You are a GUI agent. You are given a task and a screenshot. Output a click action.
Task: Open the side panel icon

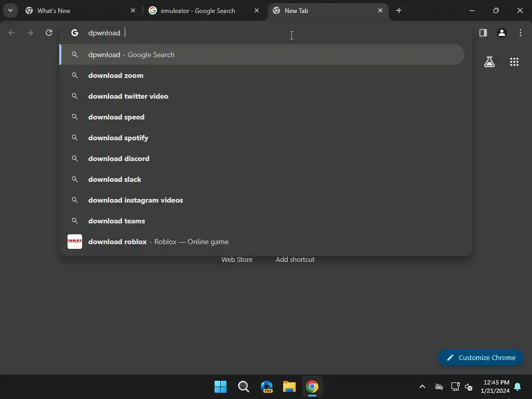click(483, 33)
